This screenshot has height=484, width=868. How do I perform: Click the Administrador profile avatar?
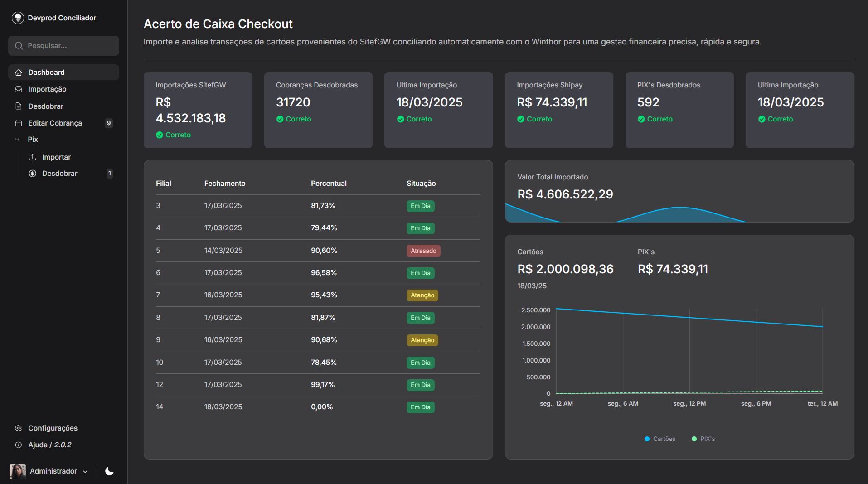tap(18, 471)
